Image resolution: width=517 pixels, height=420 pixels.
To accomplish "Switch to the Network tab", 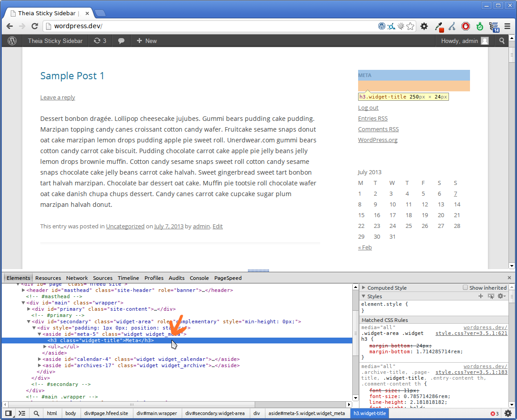I will click(77, 278).
